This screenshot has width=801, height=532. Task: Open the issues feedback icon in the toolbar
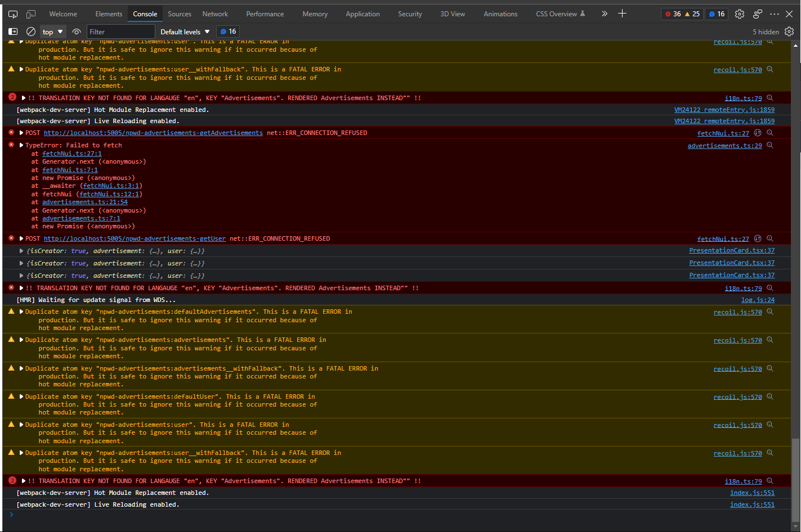(x=757, y=13)
